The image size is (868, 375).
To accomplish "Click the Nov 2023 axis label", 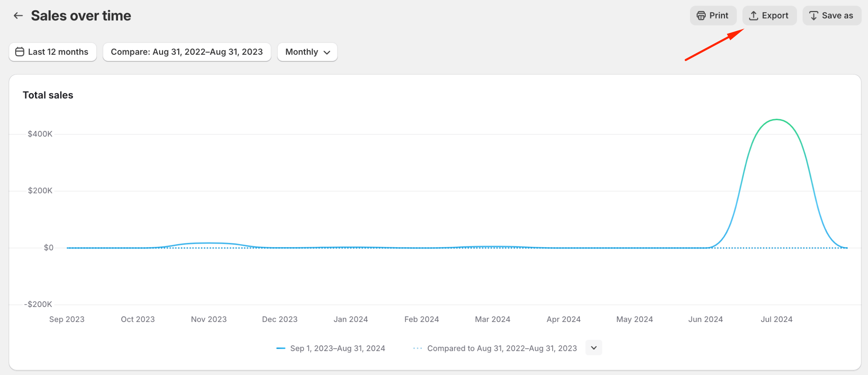I will point(209,319).
